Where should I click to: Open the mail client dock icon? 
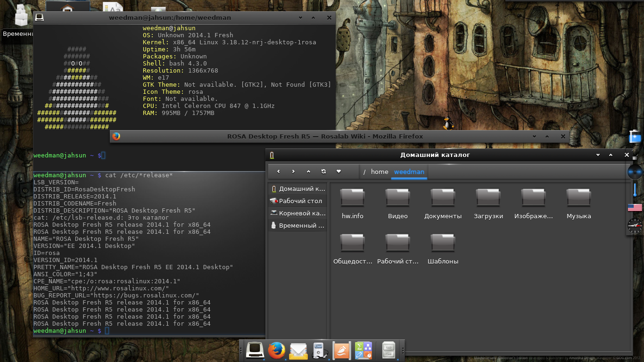pyautogui.click(x=298, y=351)
